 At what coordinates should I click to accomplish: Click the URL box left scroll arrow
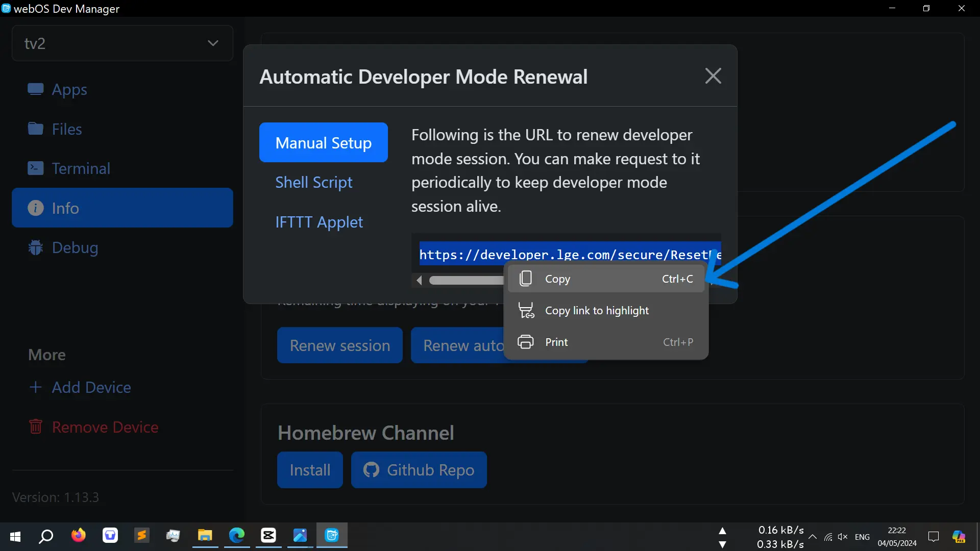click(419, 280)
